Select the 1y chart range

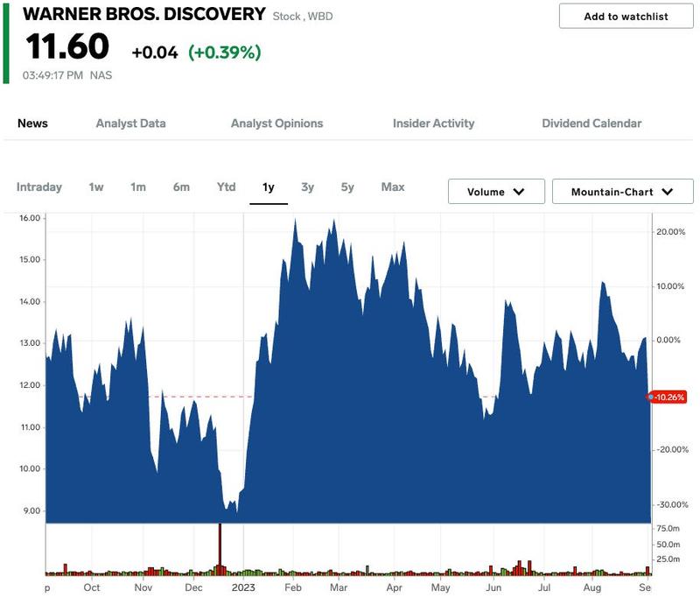tap(269, 187)
